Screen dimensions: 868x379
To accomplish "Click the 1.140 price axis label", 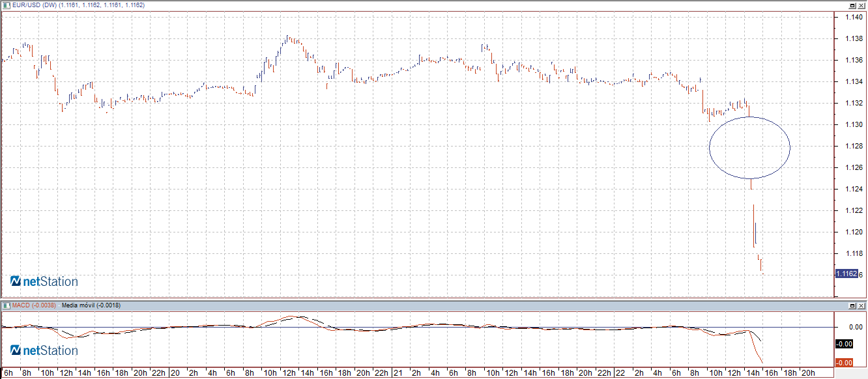I will 854,17.
